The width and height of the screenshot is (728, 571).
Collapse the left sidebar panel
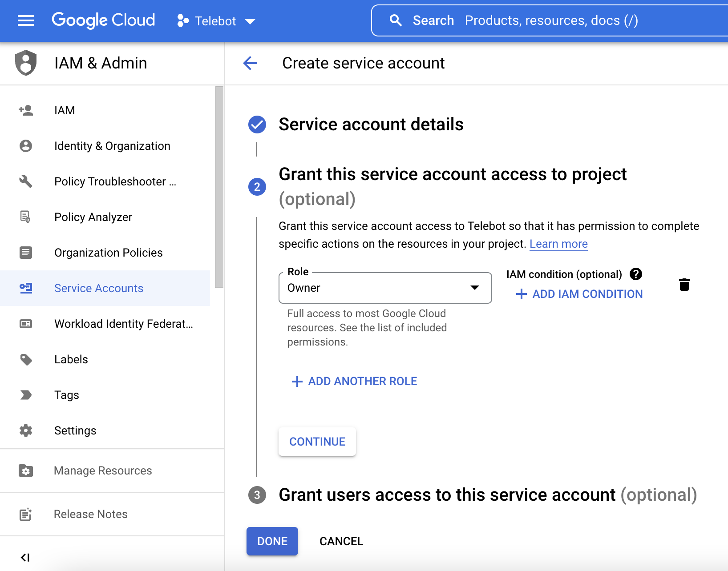pos(25,557)
